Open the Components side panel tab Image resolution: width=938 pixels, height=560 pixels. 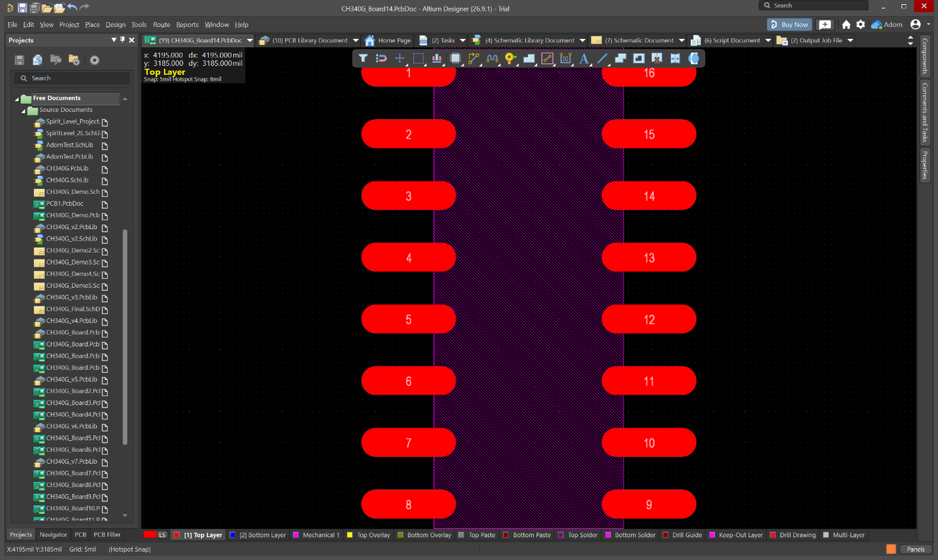[925, 56]
